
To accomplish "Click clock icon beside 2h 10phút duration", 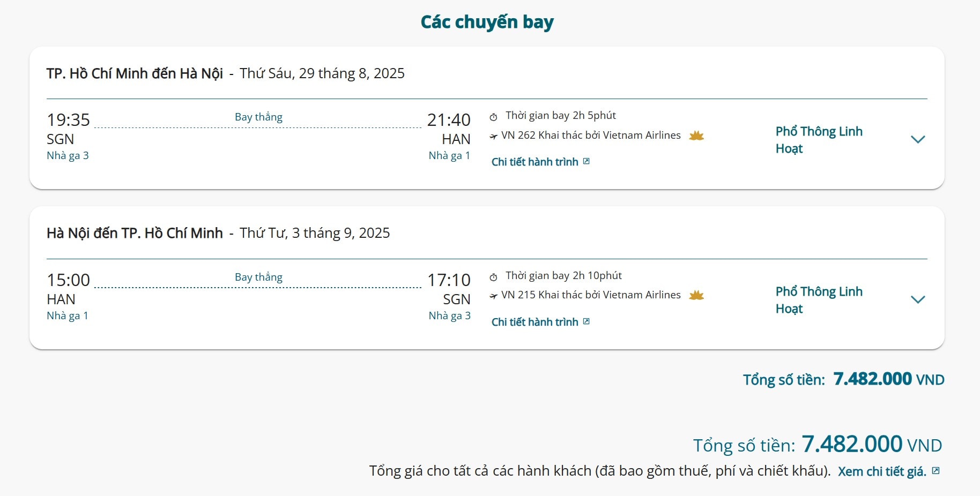I will tap(493, 277).
